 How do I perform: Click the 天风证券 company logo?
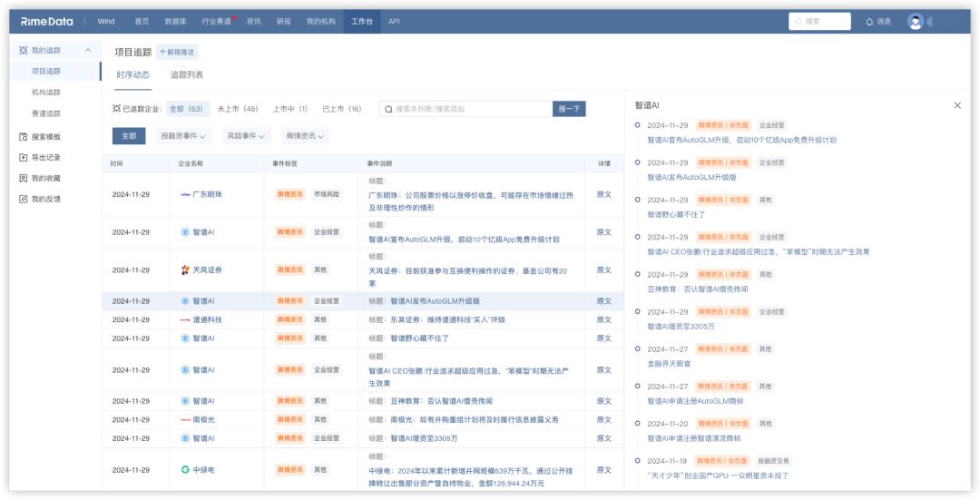(185, 270)
